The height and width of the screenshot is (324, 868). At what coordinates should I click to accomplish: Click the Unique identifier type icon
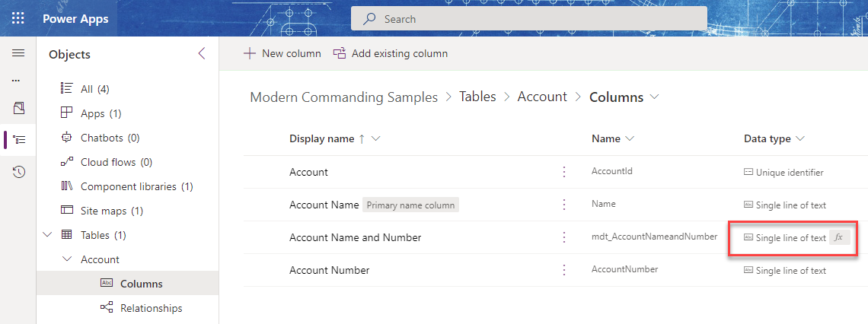tap(748, 173)
